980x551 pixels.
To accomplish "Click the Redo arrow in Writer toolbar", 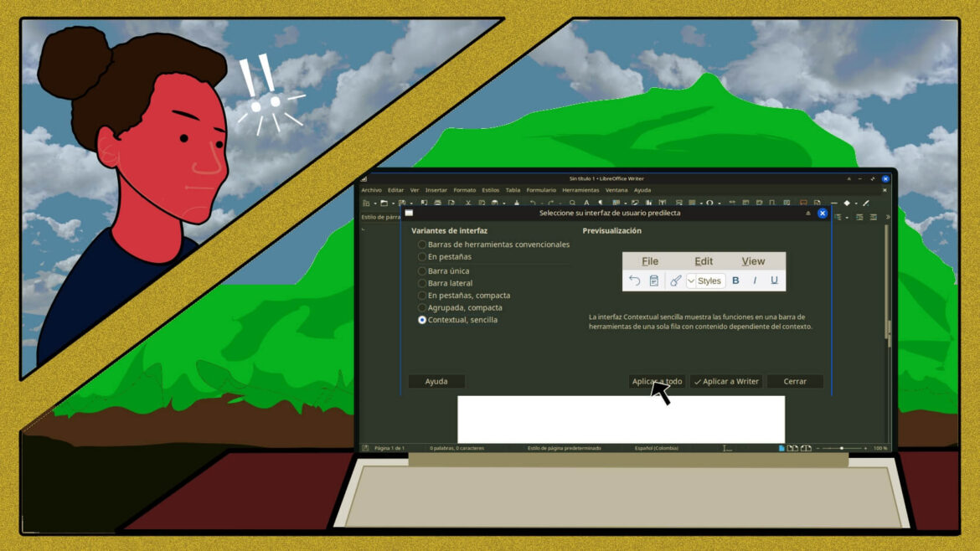I will click(550, 203).
